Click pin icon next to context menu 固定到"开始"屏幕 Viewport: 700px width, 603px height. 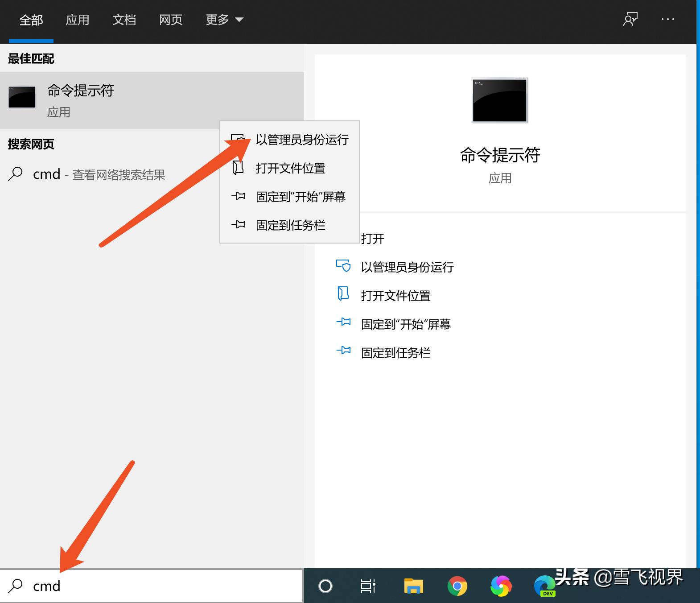point(239,196)
